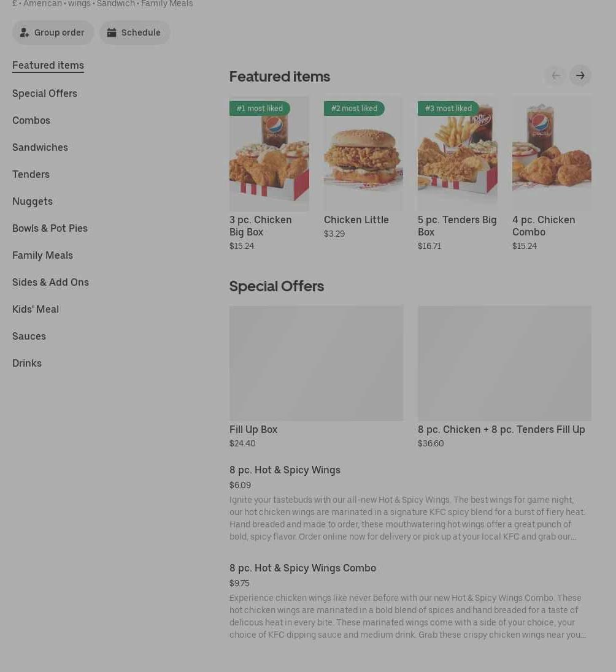The height and width of the screenshot is (672, 616).
Task: Open the 3 pc. Chicken Big Box image
Action: [269, 153]
